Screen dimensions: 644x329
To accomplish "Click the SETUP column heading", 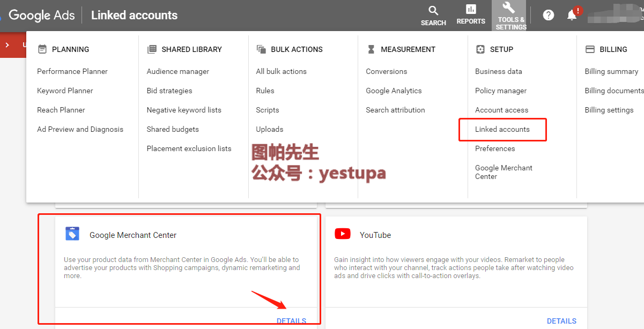I will tap(501, 49).
